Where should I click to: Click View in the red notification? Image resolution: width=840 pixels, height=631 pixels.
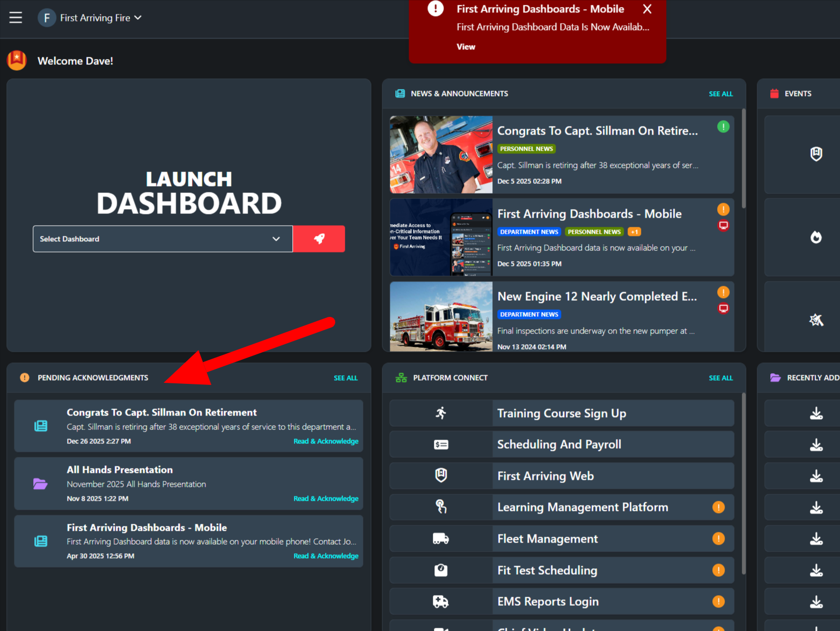click(x=466, y=47)
